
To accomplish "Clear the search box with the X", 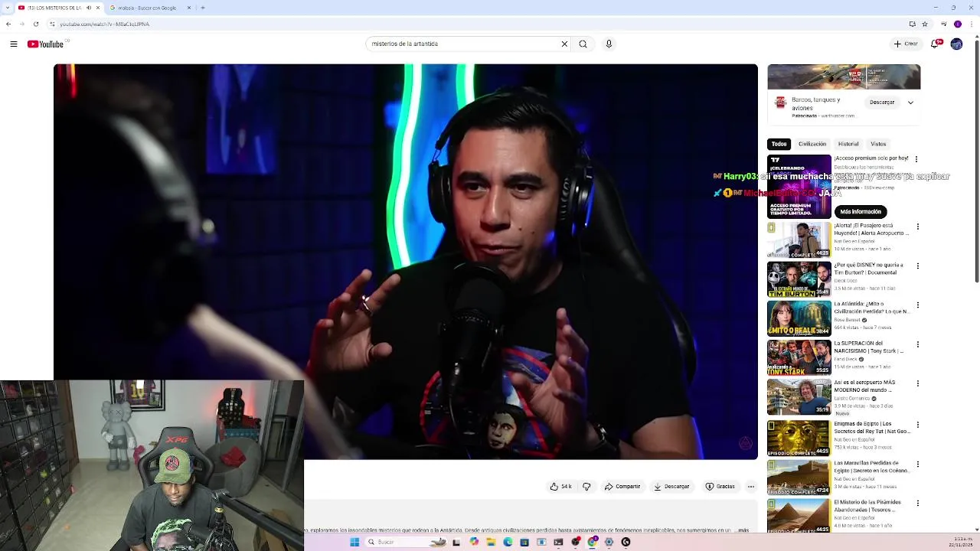I will (565, 44).
